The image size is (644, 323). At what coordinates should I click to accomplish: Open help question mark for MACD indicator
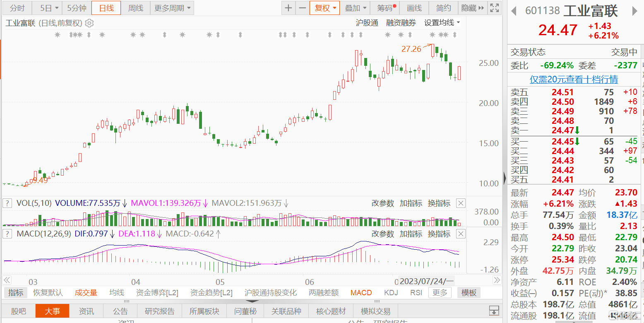[x=7, y=234]
